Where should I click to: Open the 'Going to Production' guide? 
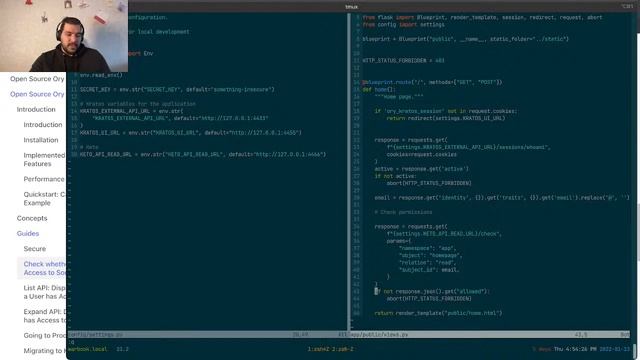(x=44, y=336)
